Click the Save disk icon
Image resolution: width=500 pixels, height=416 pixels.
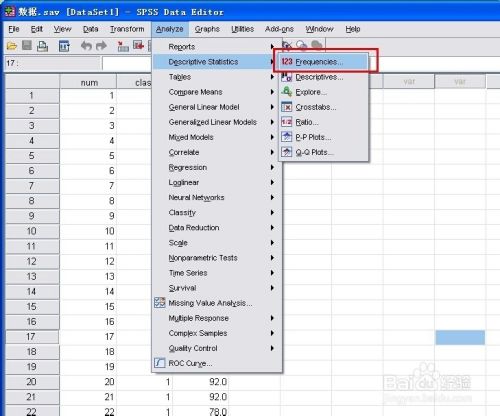[x=27, y=45]
